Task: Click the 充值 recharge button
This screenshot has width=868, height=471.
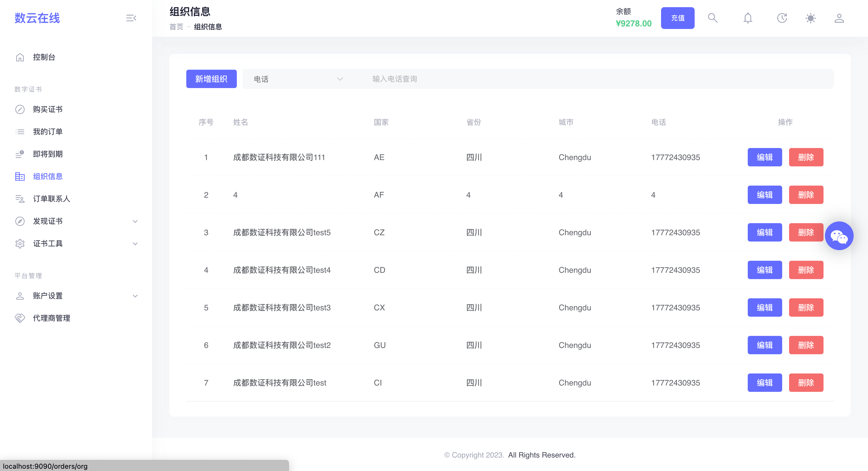Action: coord(677,18)
